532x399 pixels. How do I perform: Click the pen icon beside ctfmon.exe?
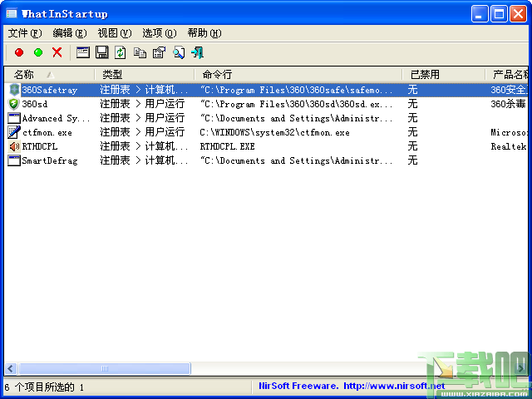tap(14, 132)
